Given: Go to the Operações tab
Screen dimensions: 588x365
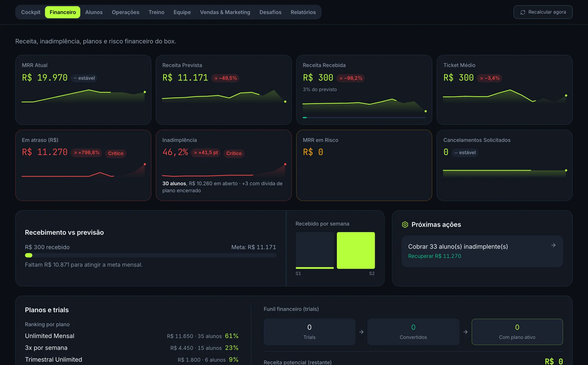Looking at the screenshot, I should coord(126,12).
